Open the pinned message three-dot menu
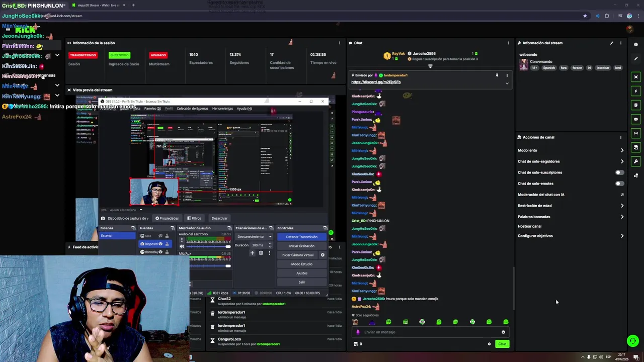The image size is (644, 362). click(x=507, y=75)
